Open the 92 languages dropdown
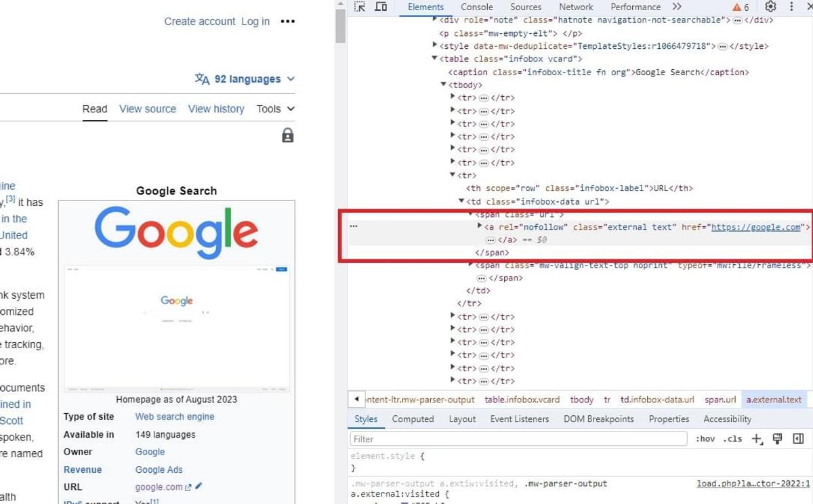 point(245,79)
